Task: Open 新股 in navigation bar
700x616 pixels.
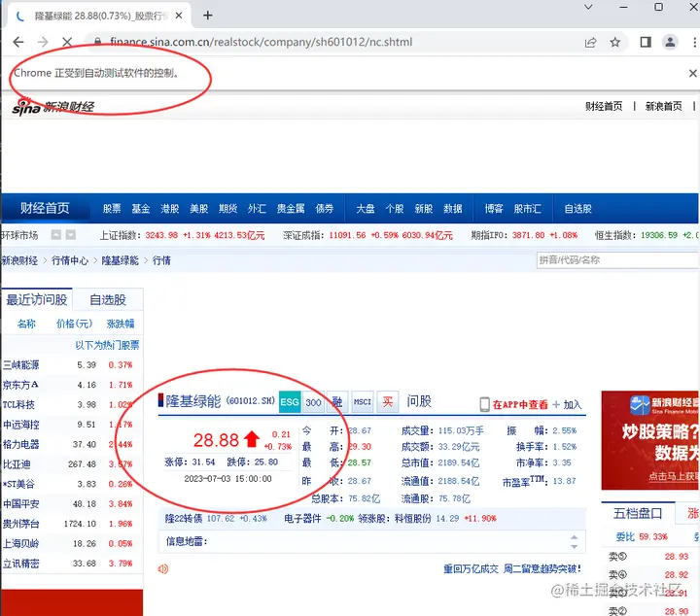Action: point(424,208)
